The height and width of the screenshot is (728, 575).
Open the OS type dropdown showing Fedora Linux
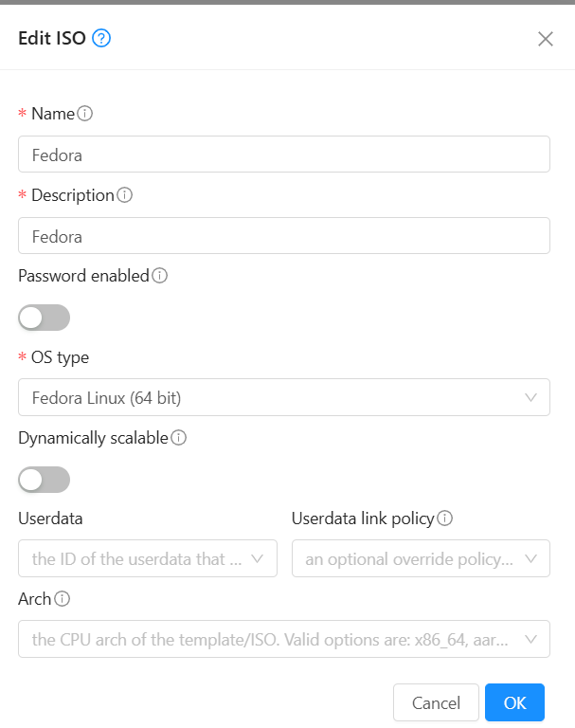[284, 397]
